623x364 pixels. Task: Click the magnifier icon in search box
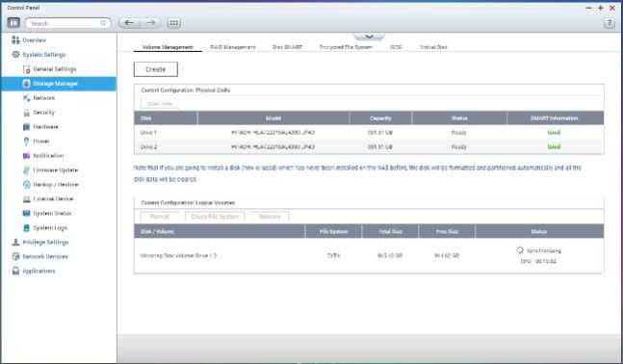[x=103, y=23]
